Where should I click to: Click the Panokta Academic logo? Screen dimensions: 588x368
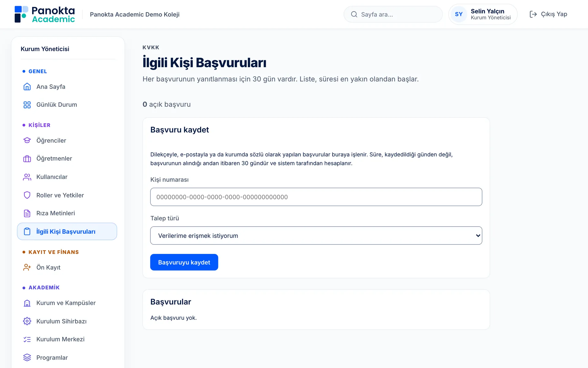tap(45, 14)
